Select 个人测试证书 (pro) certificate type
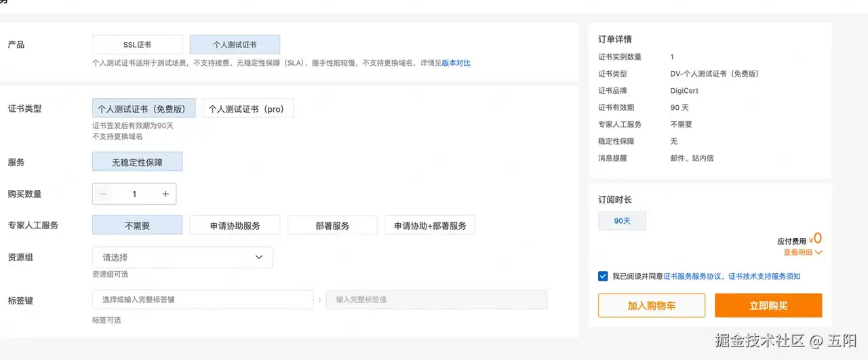Viewport: 868px width, 360px height. click(x=246, y=108)
